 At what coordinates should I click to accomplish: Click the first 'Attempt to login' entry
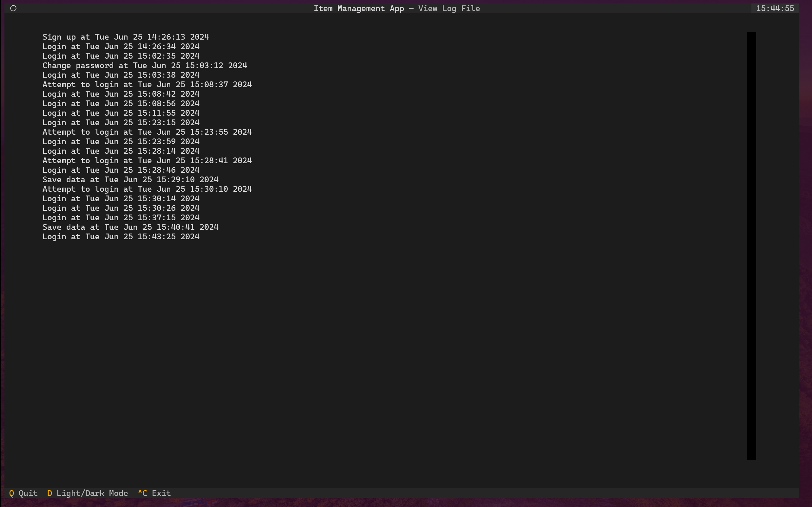[x=147, y=85]
